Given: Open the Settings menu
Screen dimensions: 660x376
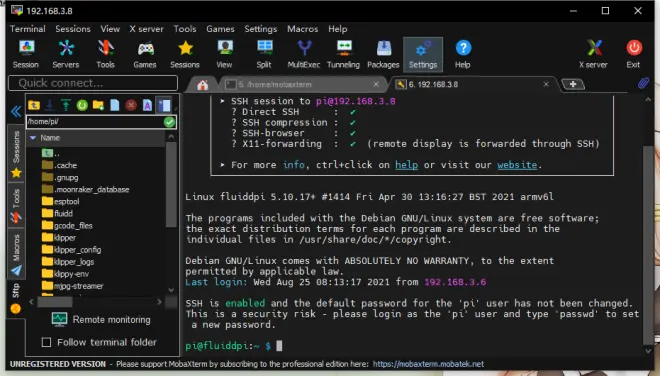Looking at the screenshot, I should point(261,29).
